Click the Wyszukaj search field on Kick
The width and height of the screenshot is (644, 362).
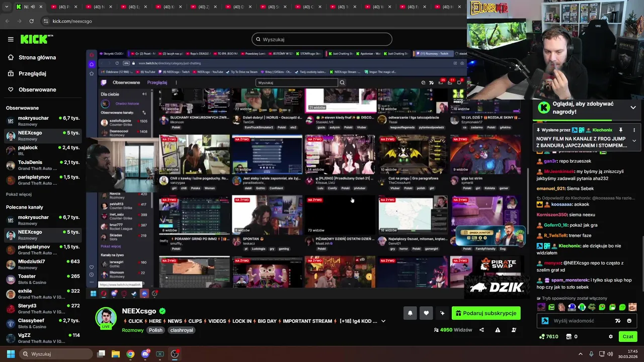322,39
